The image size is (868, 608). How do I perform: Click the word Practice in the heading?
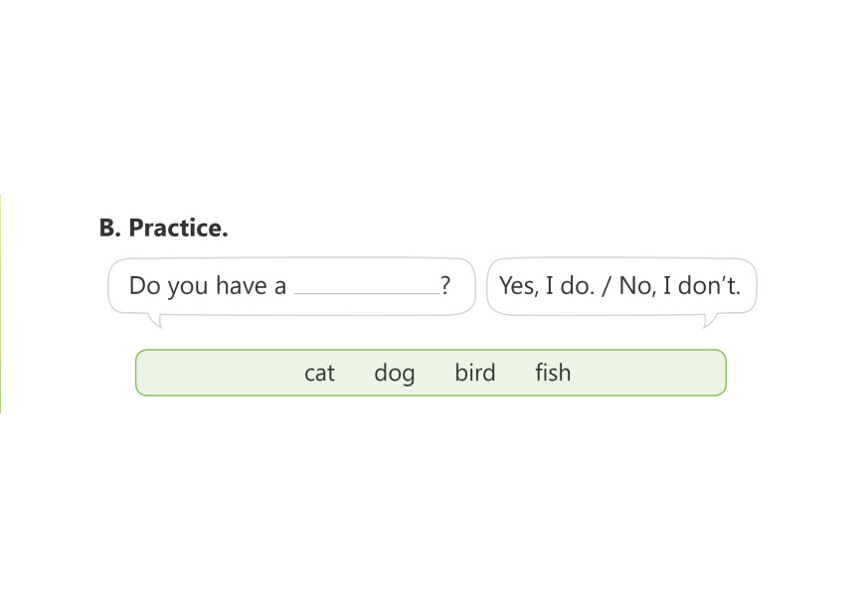(178, 228)
